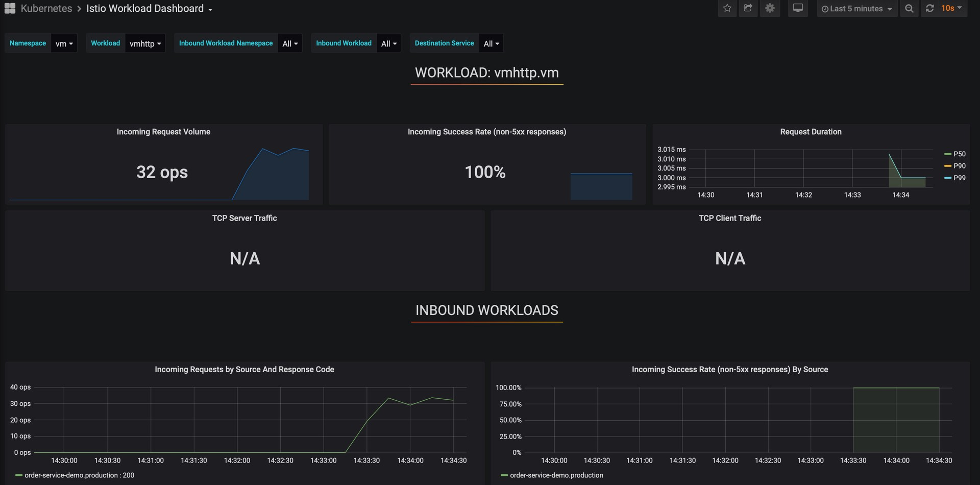
Task: Click the 100% success rate value
Action: 485,172
